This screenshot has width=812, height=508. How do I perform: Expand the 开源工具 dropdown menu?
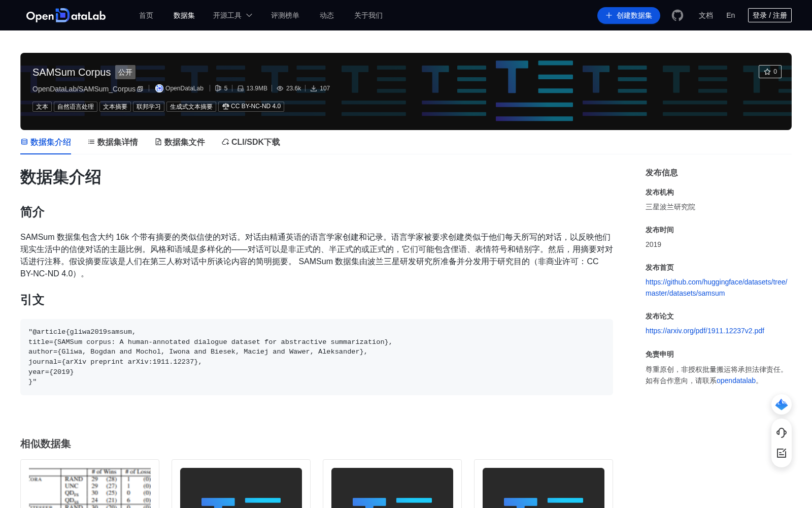pos(232,15)
